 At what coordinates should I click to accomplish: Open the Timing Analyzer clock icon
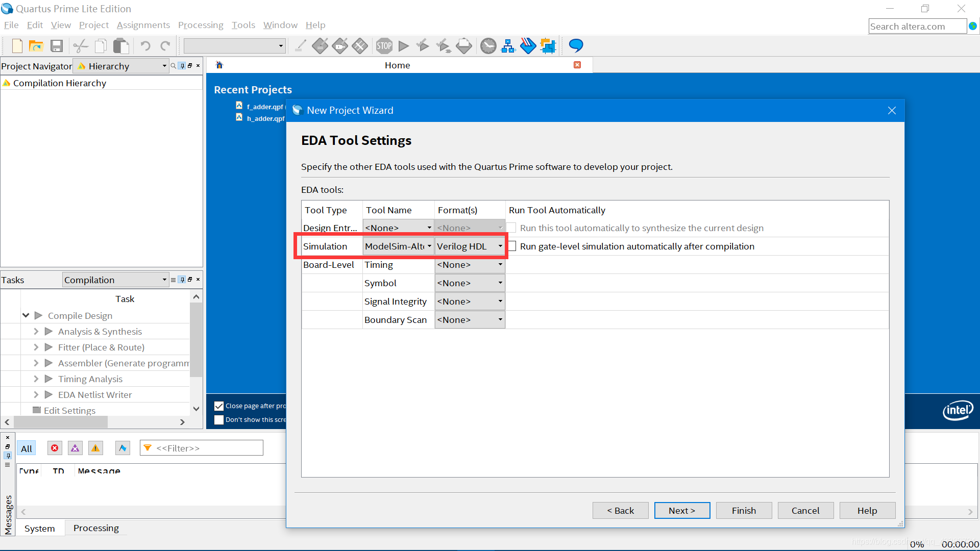(x=488, y=46)
